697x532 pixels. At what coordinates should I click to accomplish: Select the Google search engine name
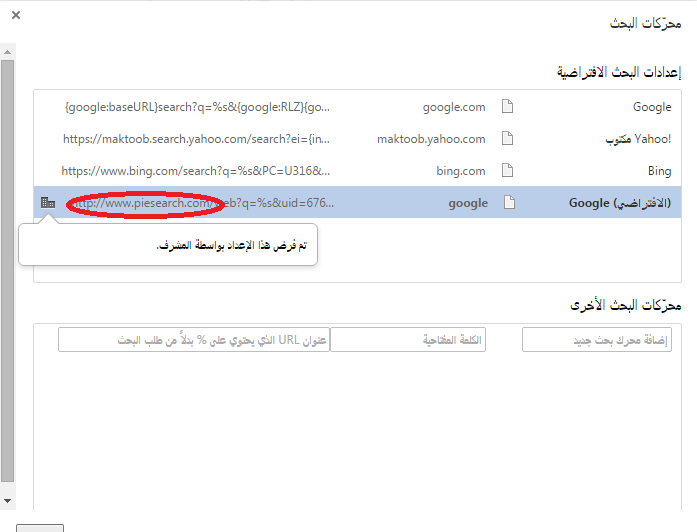click(652, 107)
